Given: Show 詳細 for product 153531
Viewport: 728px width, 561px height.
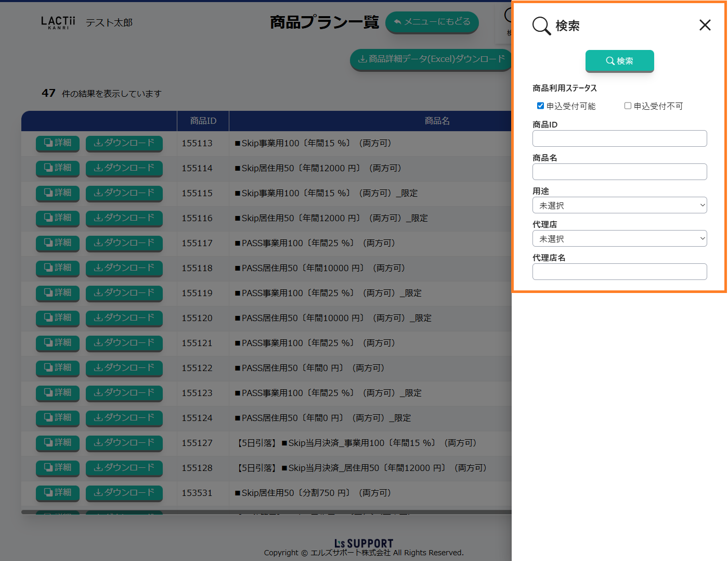Looking at the screenshot, I should [58, 493].
